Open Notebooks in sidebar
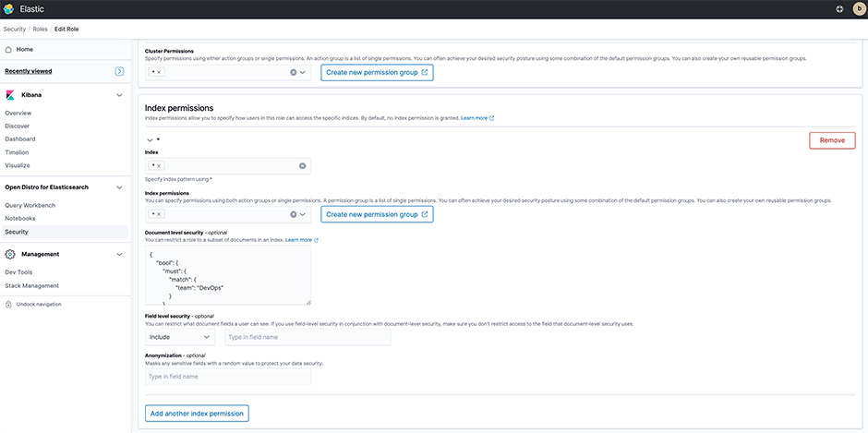The image size is (868, 433). 20,219
